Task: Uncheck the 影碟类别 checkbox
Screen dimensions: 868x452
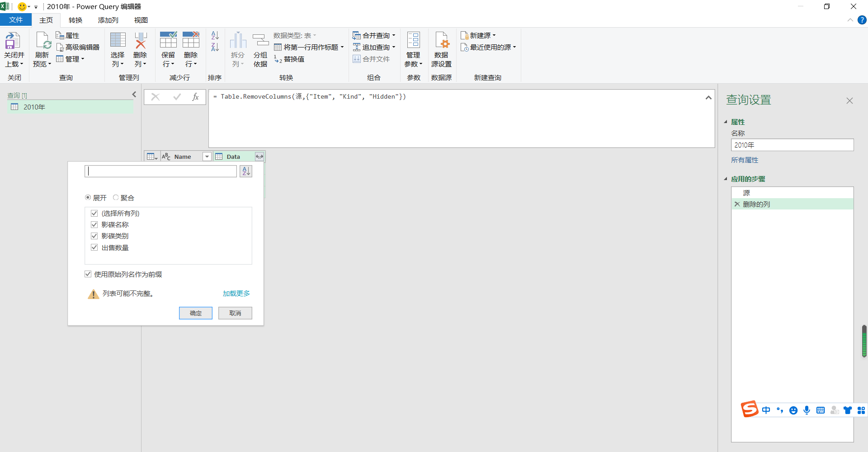Action: click(x=94, y=236)
